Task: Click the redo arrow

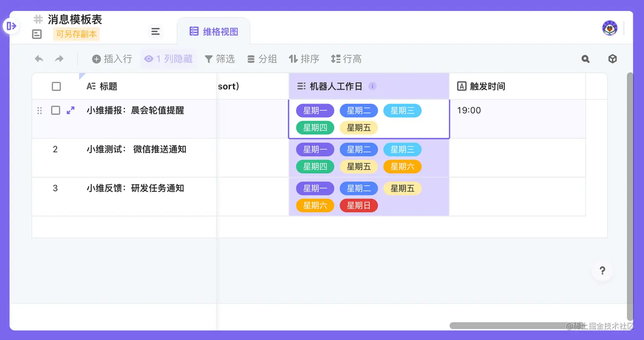Action: coord(59,59)
